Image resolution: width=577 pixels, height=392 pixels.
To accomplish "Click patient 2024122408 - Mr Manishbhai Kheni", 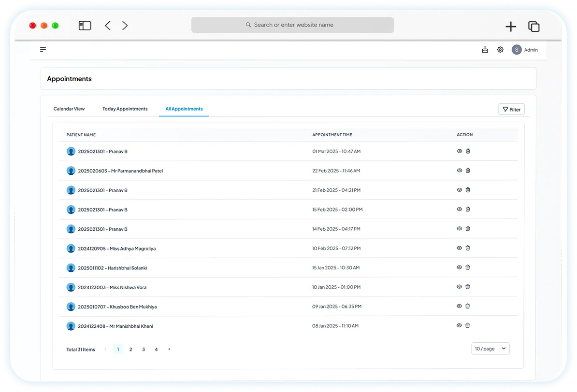I will (x=115, y=326).
